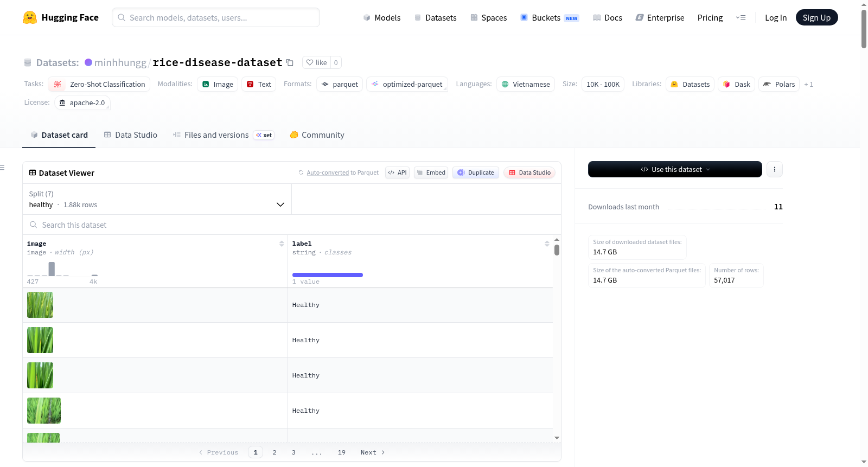Focus the Search this dataset field
868x467 pixels.
[292, 225]
